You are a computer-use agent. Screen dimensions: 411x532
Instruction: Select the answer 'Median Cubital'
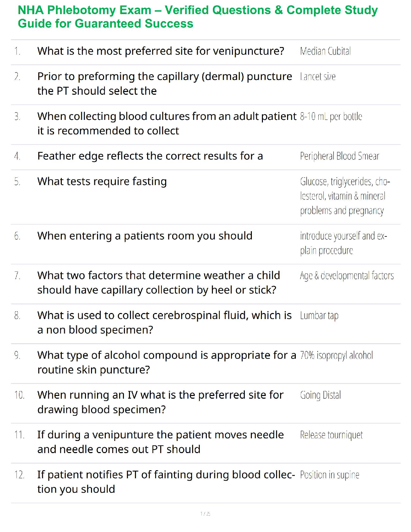[325, 51]
